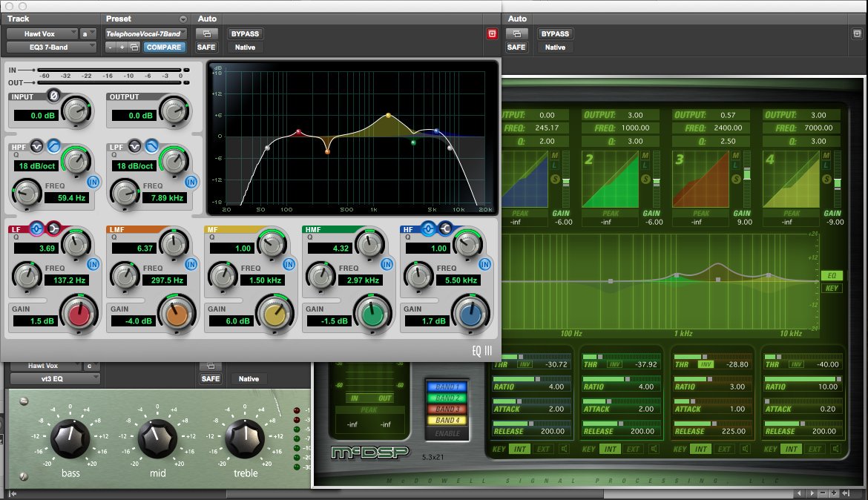Adjust McDSP band 3 gain fader

747,174
